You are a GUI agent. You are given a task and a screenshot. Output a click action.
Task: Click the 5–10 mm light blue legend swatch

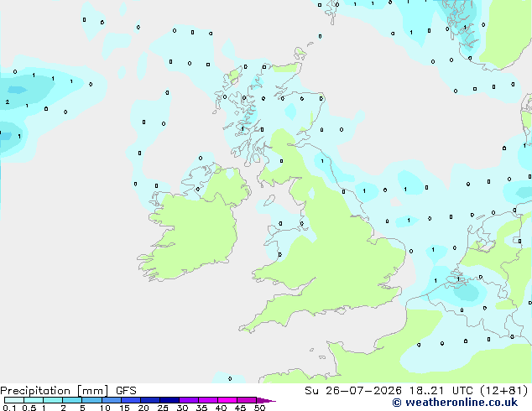pyautogui.click(x=92, y=400)
